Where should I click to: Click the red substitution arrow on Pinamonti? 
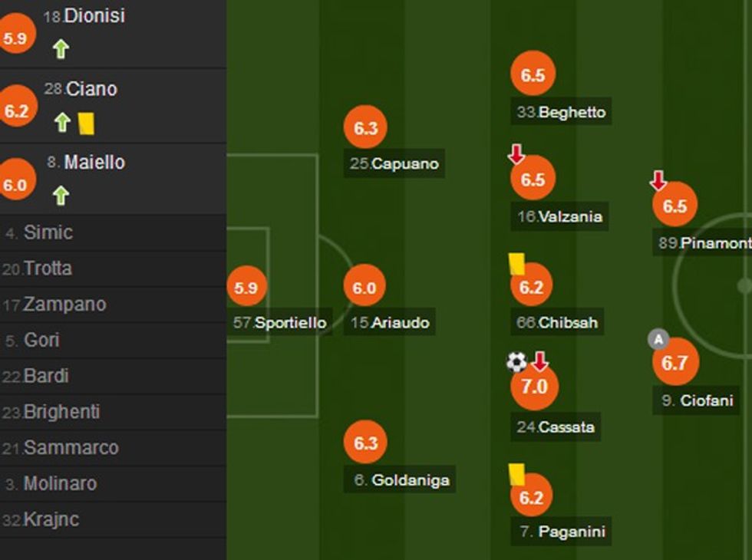click(x=658, y=181)
